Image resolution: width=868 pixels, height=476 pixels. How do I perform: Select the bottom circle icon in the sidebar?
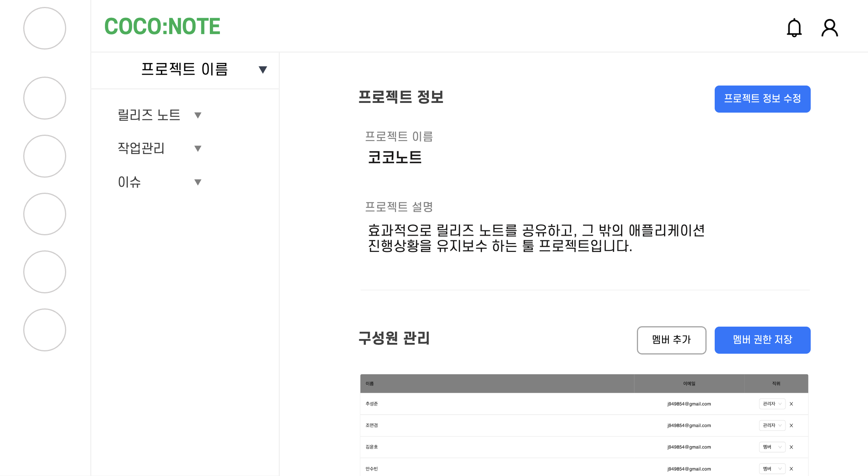pyautogui.click(x=45, y=330)
